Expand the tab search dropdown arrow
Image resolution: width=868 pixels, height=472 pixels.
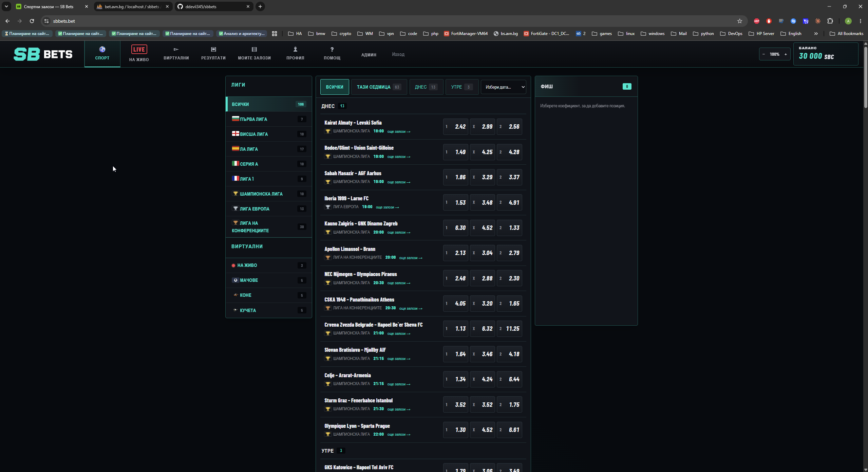6,6
